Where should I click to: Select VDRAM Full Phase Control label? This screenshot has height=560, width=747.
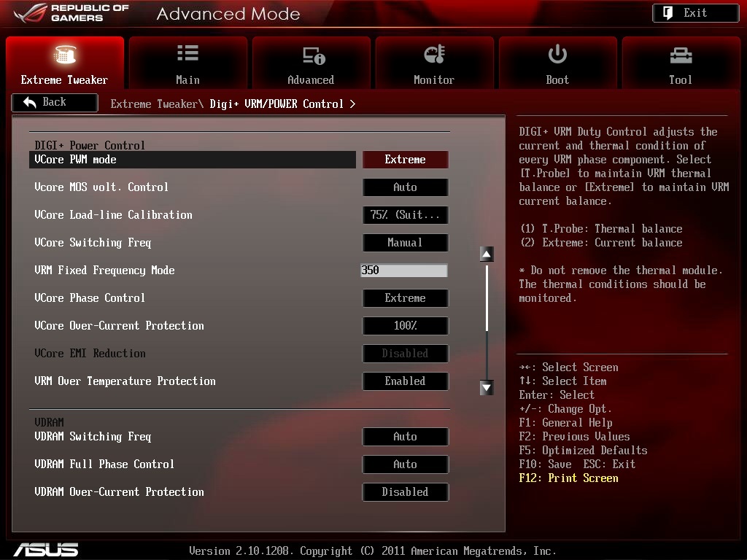point(104,464)
